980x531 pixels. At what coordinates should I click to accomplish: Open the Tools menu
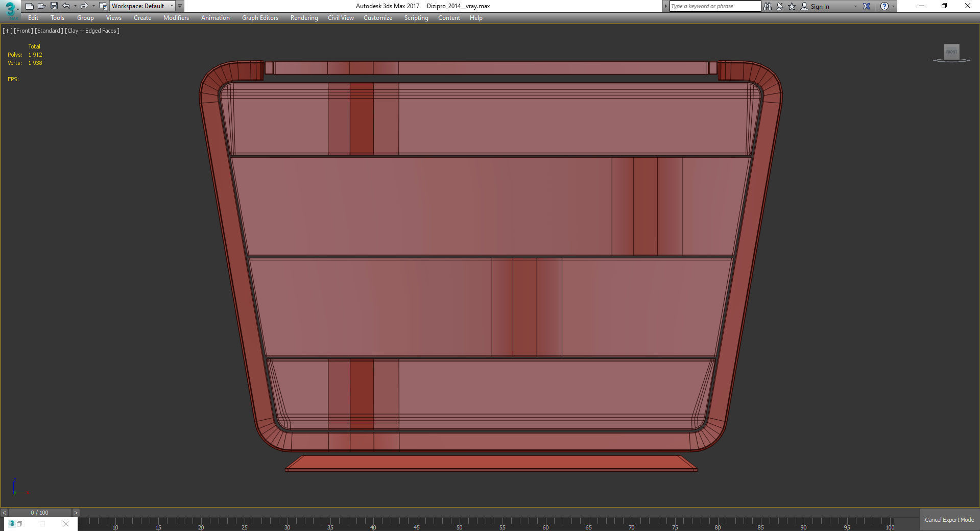57,18
